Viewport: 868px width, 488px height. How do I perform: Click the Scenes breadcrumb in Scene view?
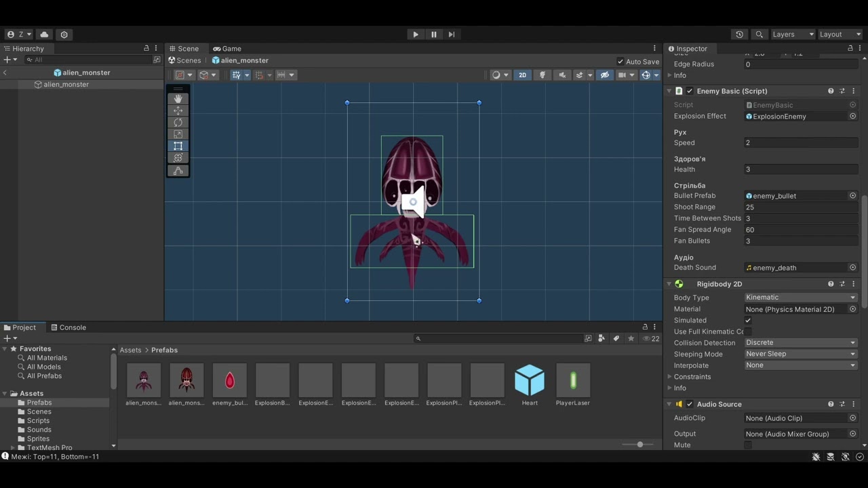(x=184, y=60)
